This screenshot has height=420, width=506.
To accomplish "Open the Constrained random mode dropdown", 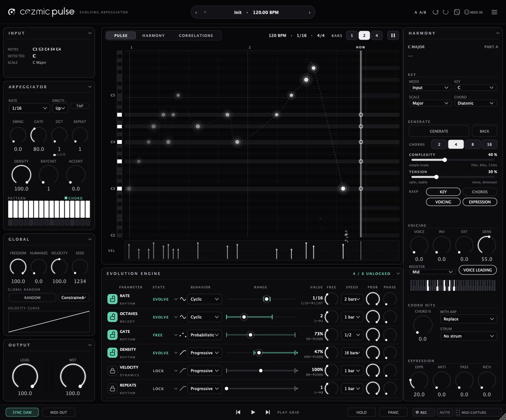I will tap(74, 297).
